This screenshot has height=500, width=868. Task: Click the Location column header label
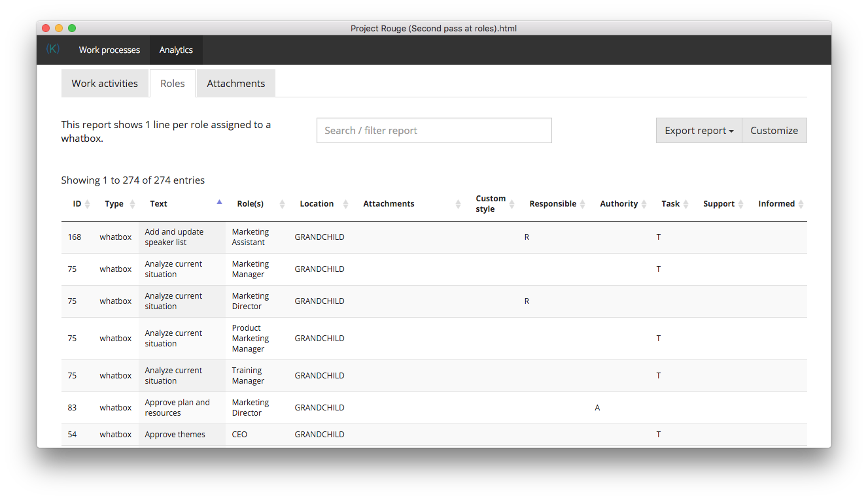click(x=317, y=204)
